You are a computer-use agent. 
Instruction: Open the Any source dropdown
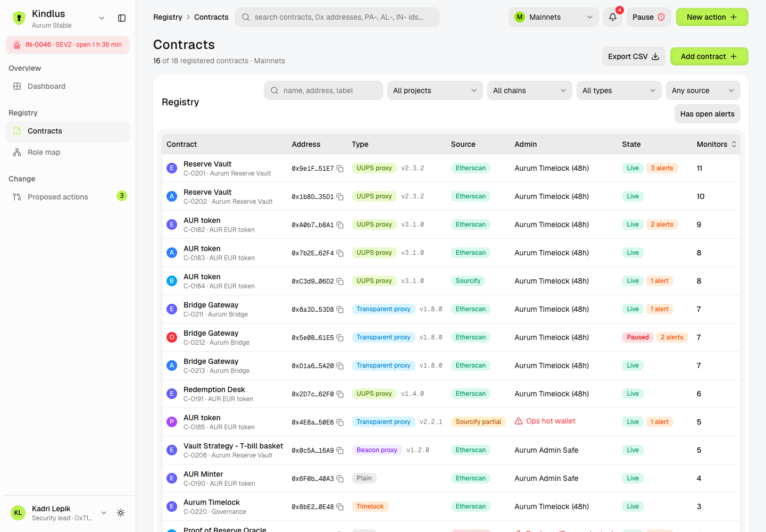point(703,90)
